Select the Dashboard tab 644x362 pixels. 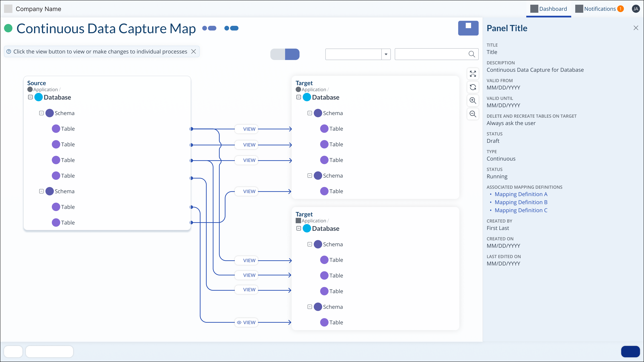pyautogui.click(x=549, y=9)
